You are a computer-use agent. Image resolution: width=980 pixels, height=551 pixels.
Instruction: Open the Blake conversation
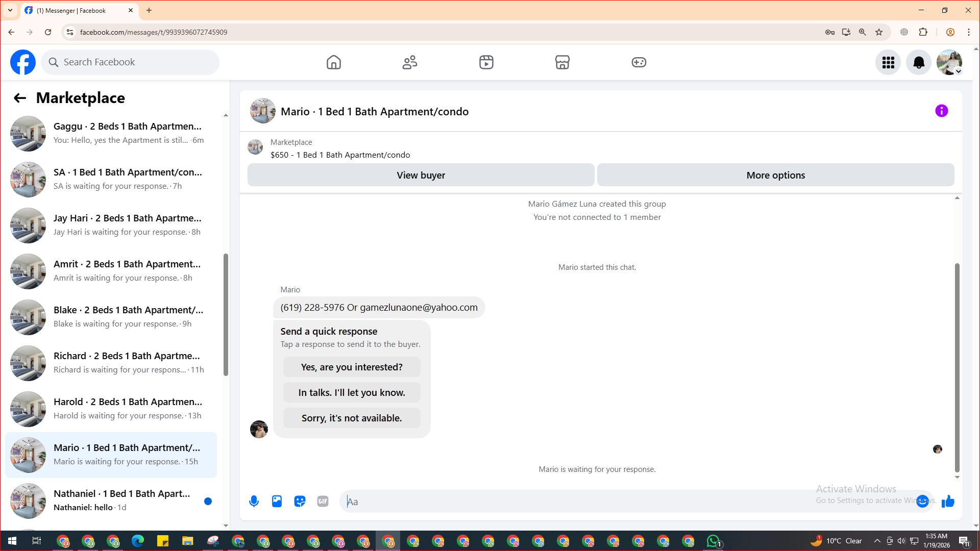pos(111,317)
